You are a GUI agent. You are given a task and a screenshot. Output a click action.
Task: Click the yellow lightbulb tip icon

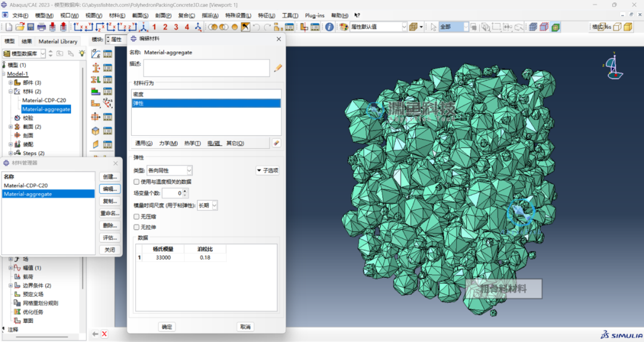click(82, 54)
